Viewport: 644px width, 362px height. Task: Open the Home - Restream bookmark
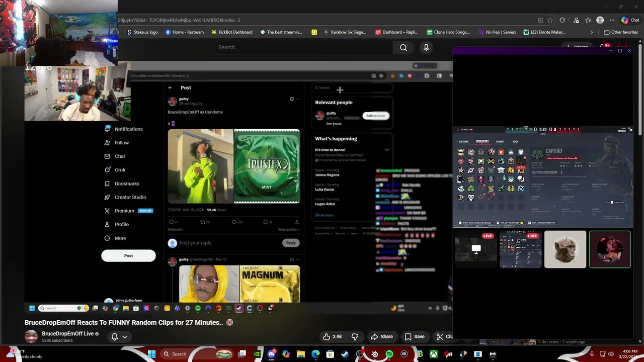pos(185,32)
